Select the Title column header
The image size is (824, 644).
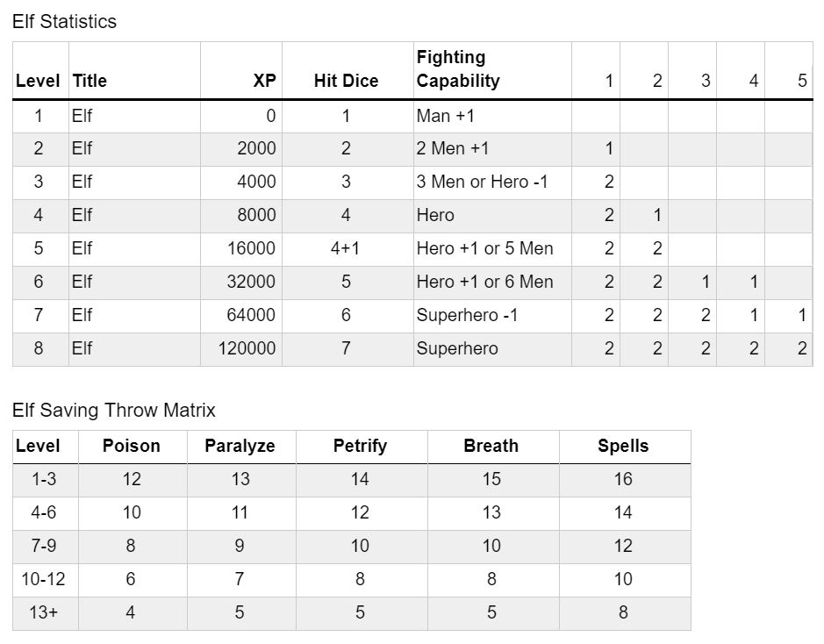[90, 81]
